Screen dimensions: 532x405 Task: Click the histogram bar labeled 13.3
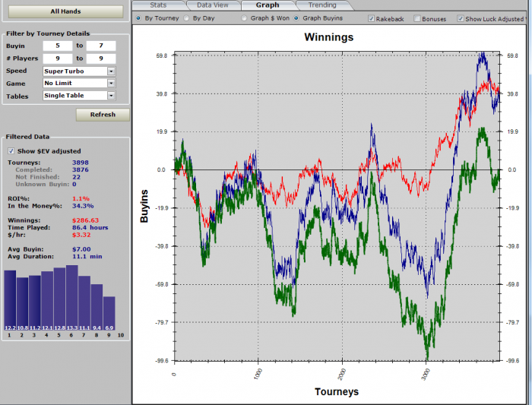(x=72, y=298)
